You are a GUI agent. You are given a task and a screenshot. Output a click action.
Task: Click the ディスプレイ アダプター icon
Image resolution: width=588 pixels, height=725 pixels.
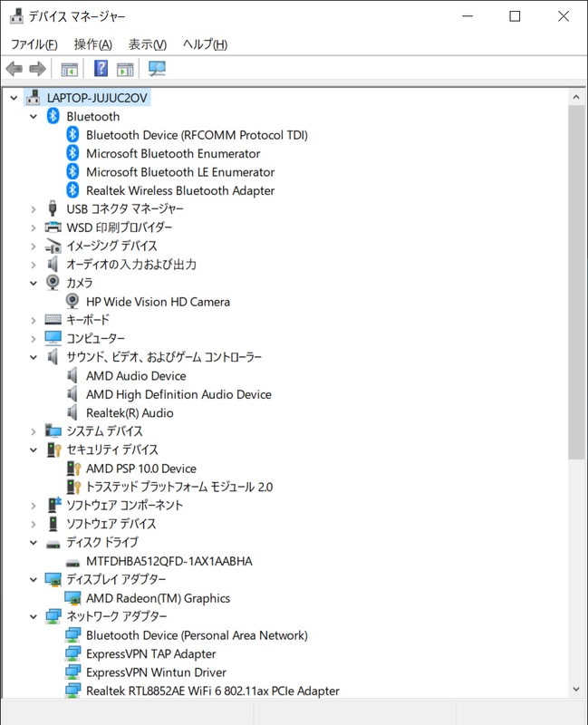pos(53,579)
